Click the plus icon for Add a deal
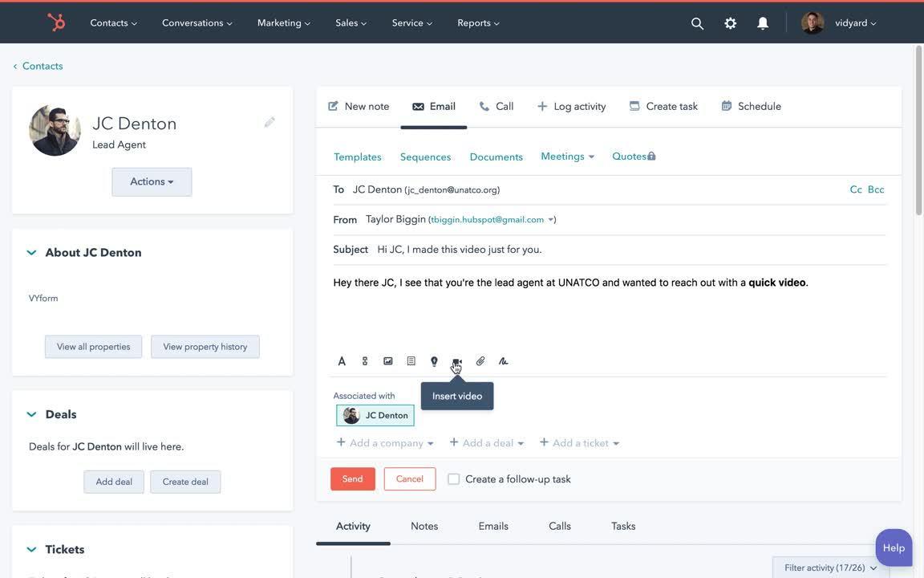Screen dimensions: 924x578 pyautogui.click(x=454, y=442)
